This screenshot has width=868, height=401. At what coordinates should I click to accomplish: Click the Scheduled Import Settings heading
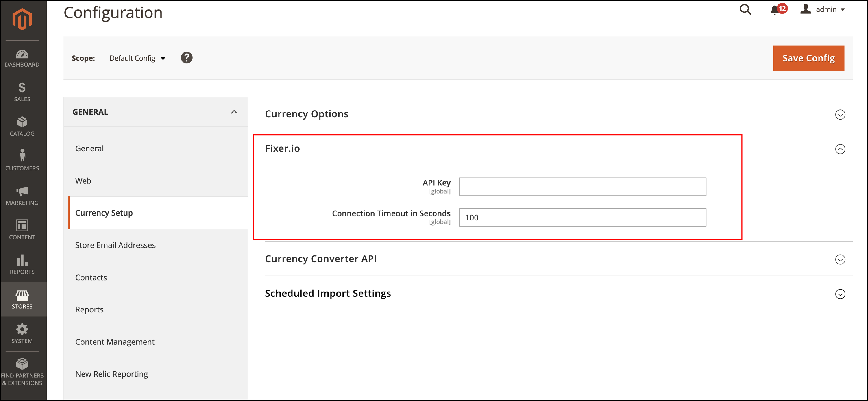click(x=328, y=293)
